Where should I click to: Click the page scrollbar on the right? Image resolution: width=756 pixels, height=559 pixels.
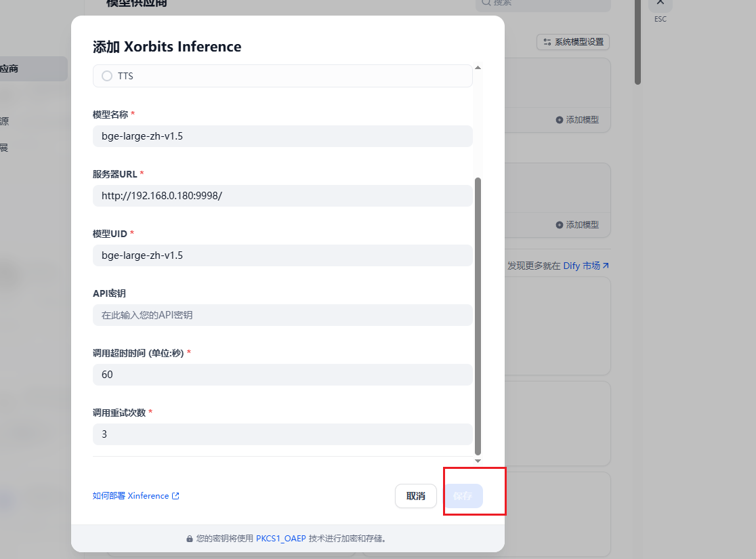[637, 42]
